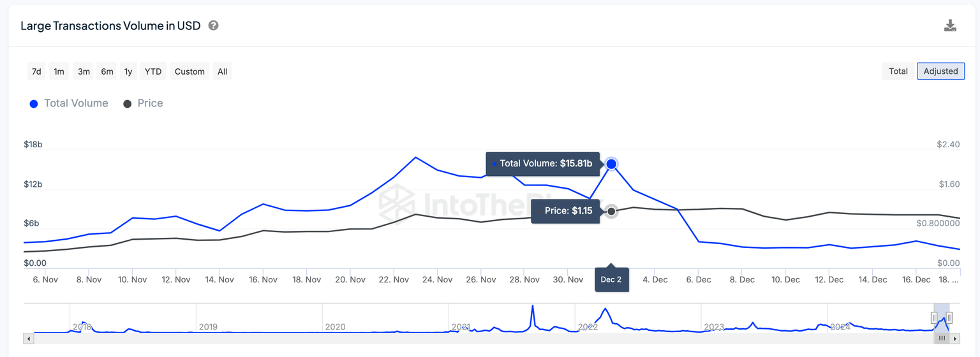Toggle the Price dark legend dot
This screenshot has height=357, width=980.
127,104
